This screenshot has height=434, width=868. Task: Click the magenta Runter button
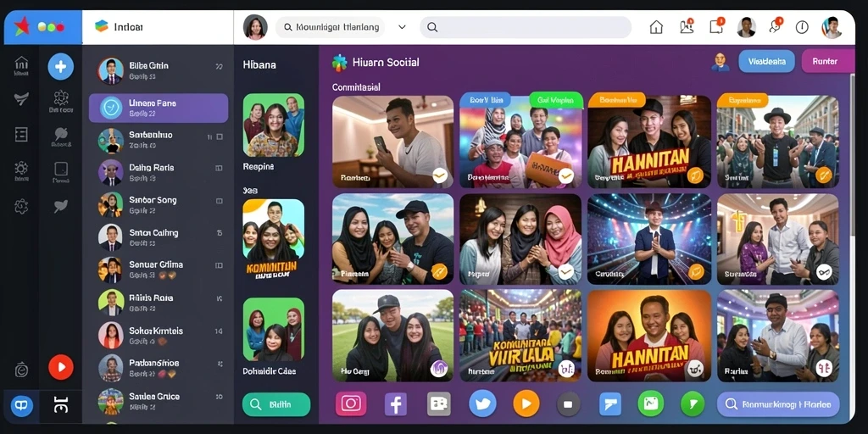[827, 61]
